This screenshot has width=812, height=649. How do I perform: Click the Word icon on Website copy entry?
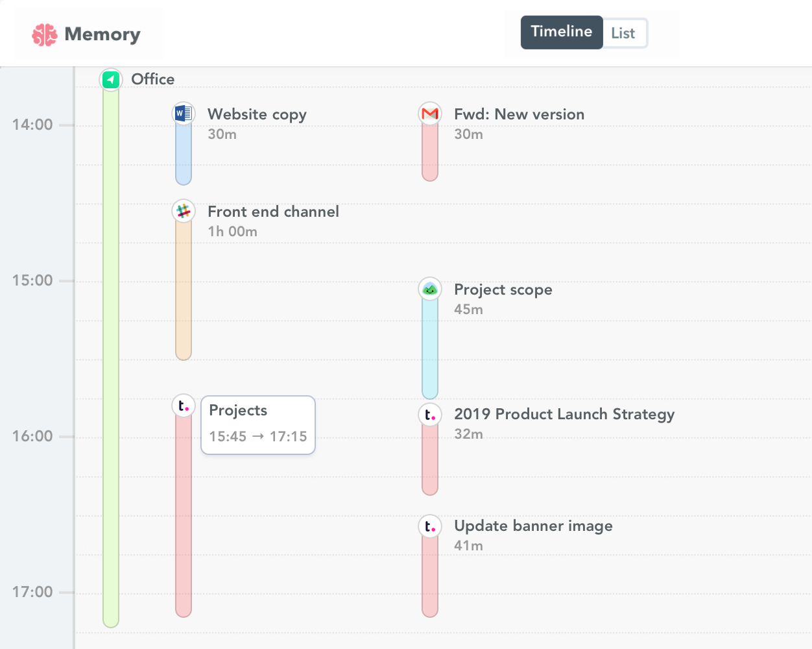pyautogui.click(x=184, y=112)
